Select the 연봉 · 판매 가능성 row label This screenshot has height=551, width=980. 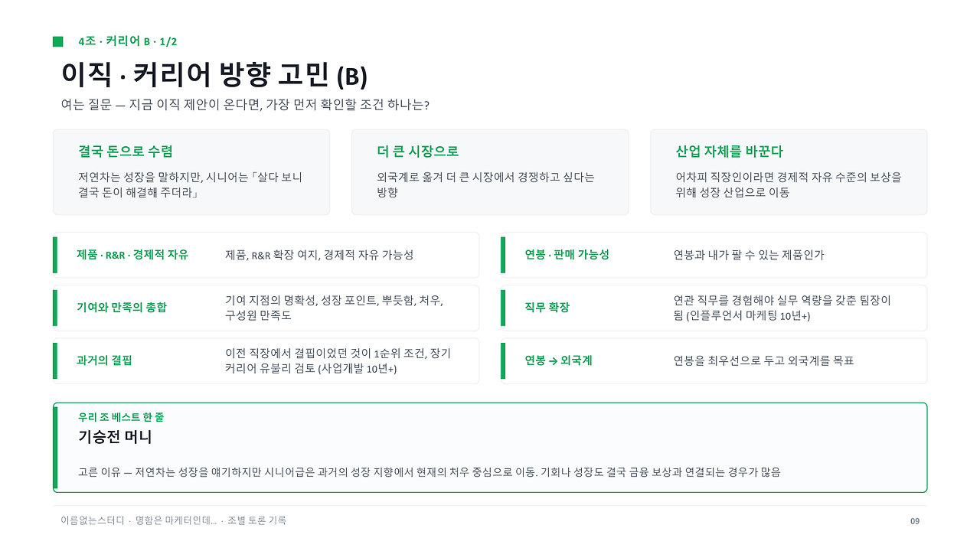[x=567, y=255]
